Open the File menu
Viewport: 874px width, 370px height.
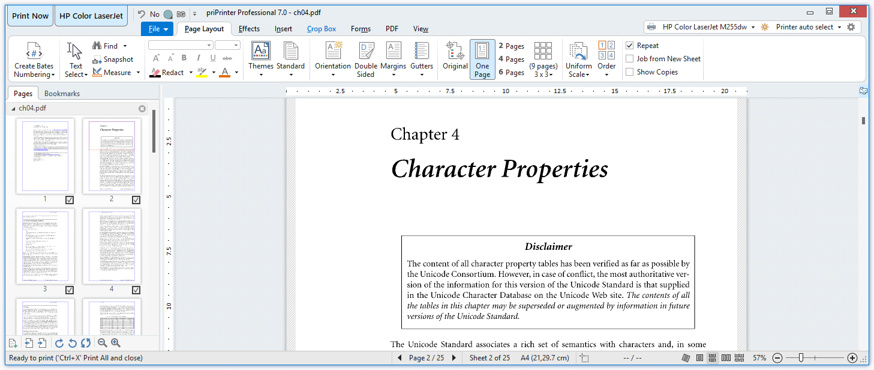point(157,29)
